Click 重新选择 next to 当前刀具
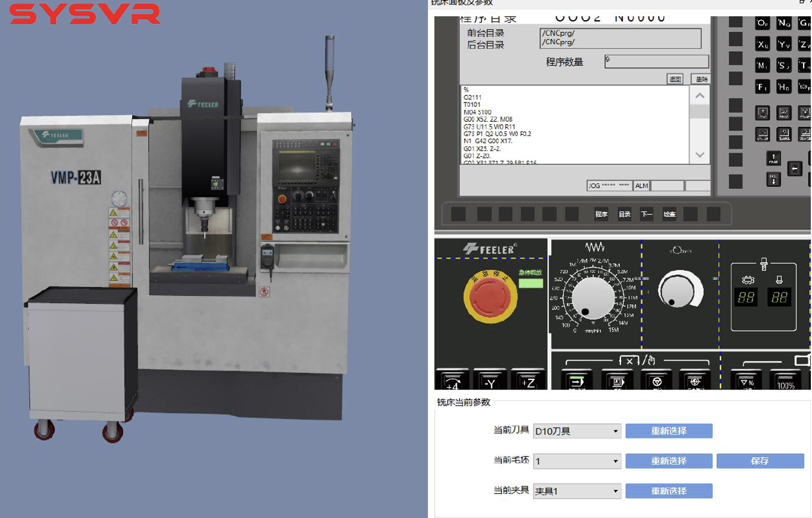This screenshot has height=518, width=812. (x=669, y=430)
